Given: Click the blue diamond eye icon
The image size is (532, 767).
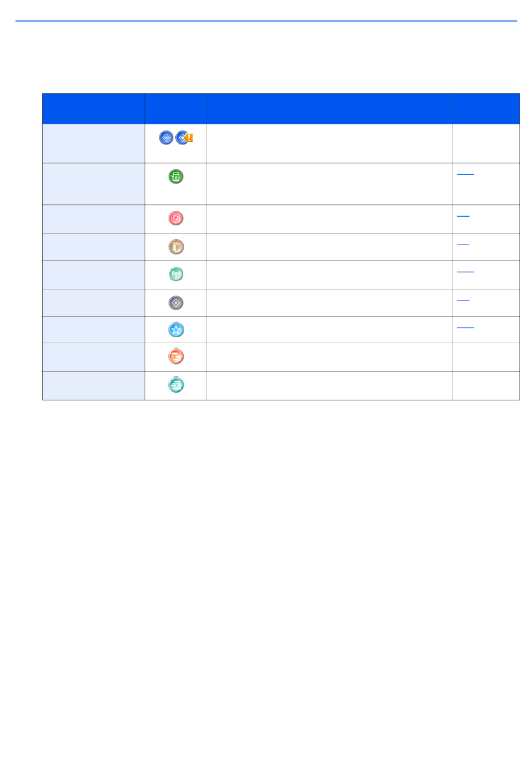Looking at the screenshot, I should pyautogui.click(x=166, y=138).
